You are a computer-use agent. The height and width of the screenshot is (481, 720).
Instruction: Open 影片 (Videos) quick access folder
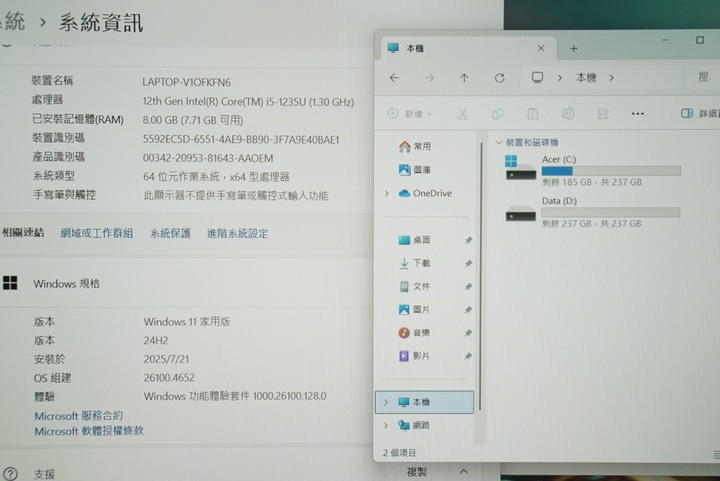[x=415, y=356]
